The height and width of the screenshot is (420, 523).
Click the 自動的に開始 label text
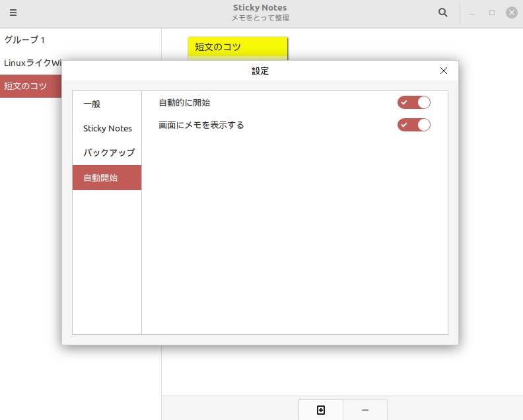184,103
